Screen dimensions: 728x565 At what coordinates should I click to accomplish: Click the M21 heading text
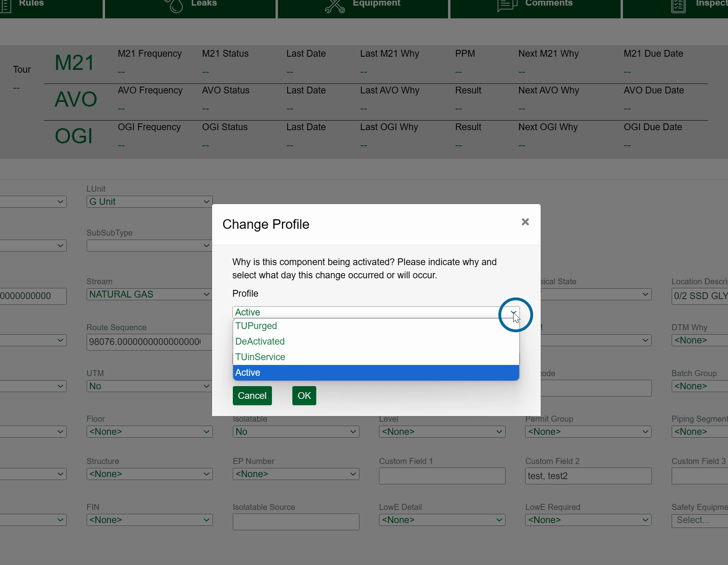click(x=75, y=63)
